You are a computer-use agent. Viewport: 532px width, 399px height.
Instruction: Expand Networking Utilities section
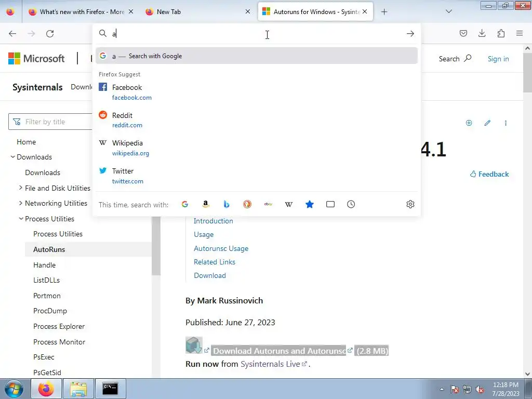pos(21,203)
